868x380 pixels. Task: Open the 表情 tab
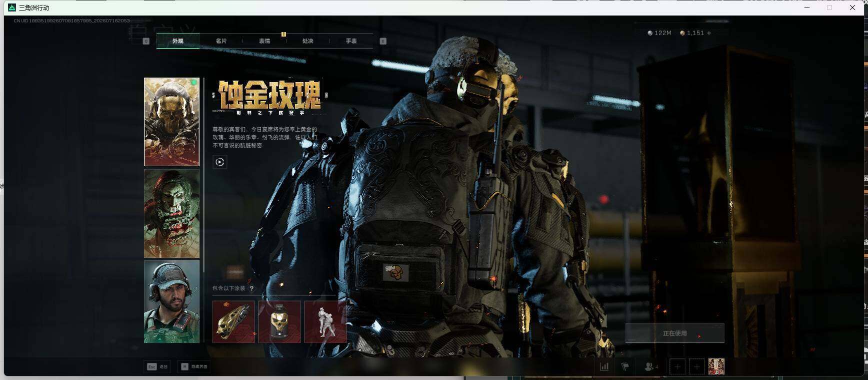coord(264,41)
